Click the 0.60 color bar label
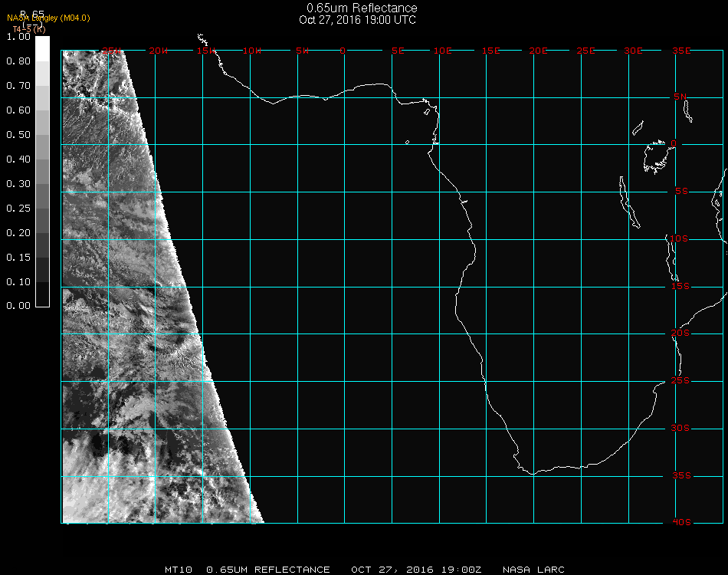This screenshot has width=728, height=575. pos(18,110)
